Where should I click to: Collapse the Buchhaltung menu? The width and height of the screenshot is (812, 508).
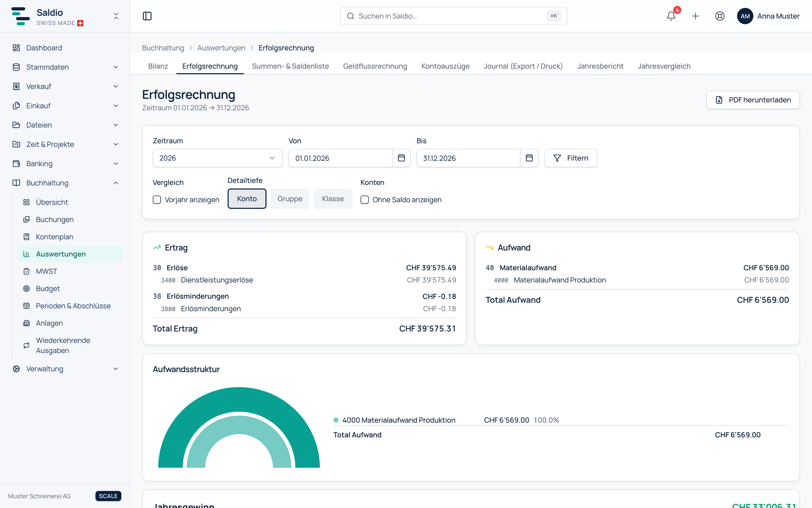pyautogui.click(x=65, y=183)
